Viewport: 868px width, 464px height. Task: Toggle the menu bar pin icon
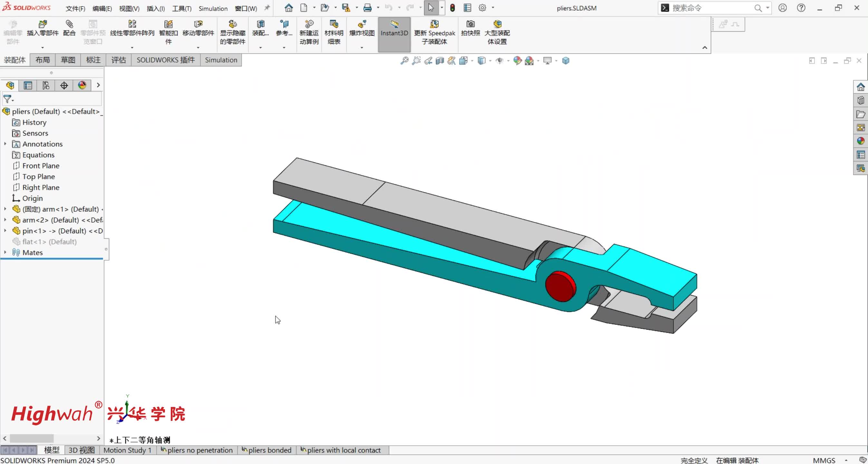tap(267, 8)
